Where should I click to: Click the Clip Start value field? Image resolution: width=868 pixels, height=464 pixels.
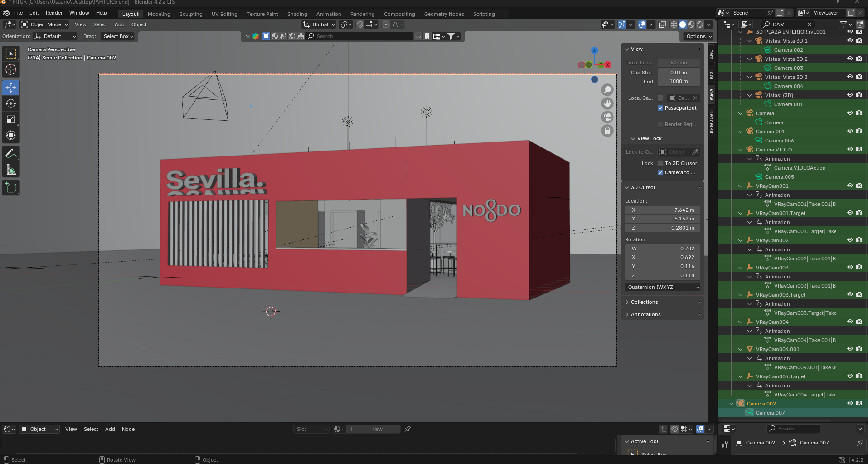point(679,73)
